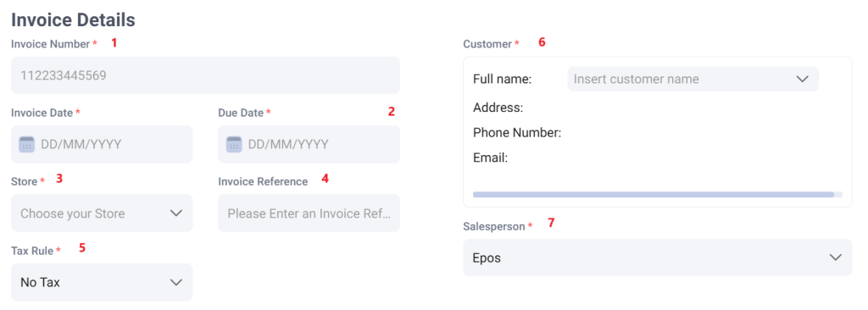Open the Tax Rule dropdown chevron
Image resolution: width=868 pixels, height=310 pixels.
(176, 282)
